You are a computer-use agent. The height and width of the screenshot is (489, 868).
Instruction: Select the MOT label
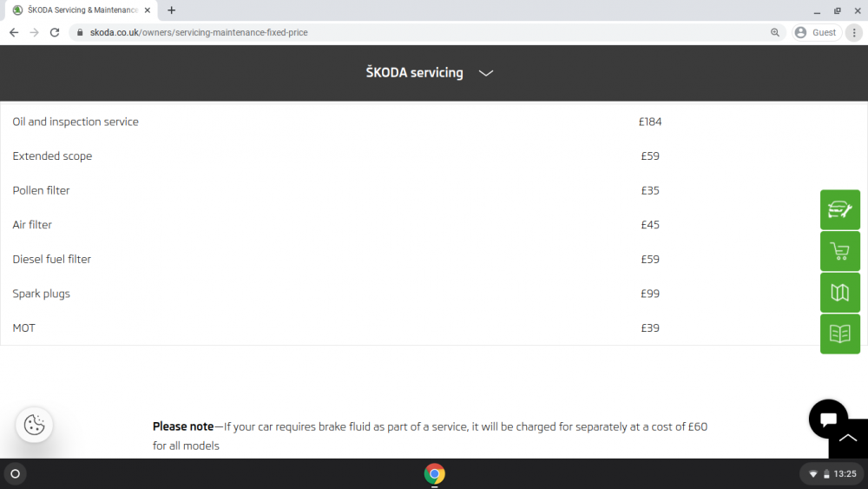point(23,327)
